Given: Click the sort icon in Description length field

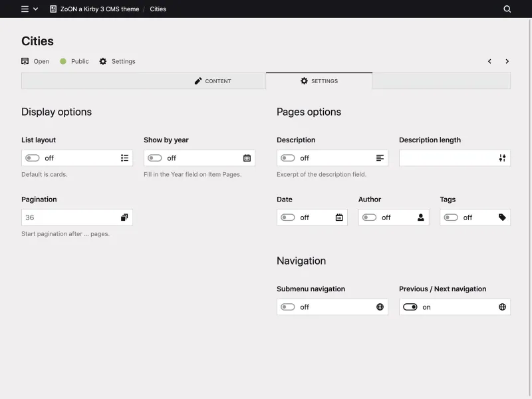Looking at the screenshot, I should click(x=502, y=158).
